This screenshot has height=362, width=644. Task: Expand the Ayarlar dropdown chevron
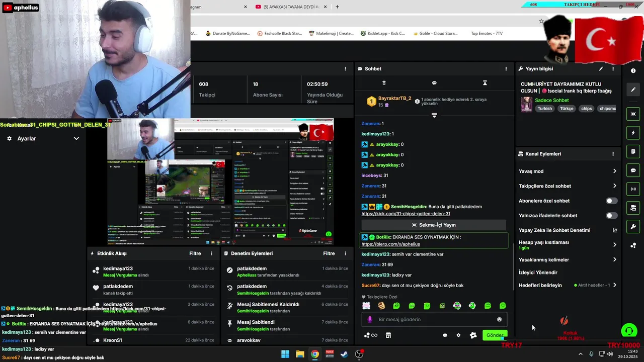[76, 138]
